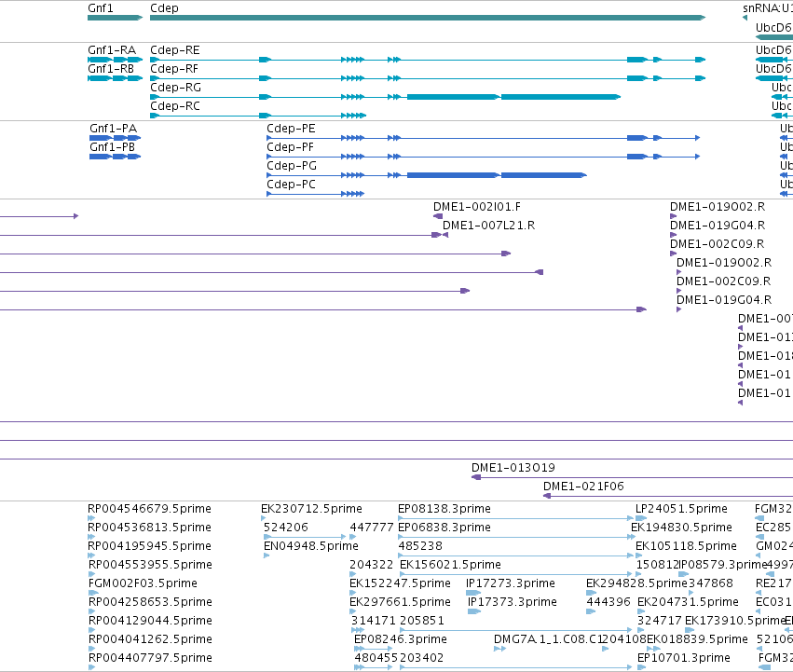Click EST RP004129044.5prime
Screen dimensions: 793x672
150,621
